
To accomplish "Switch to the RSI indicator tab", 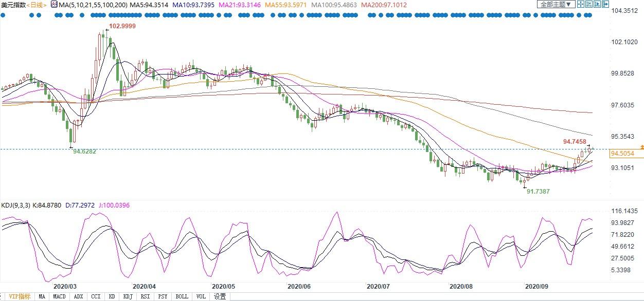I will [146, 296].
